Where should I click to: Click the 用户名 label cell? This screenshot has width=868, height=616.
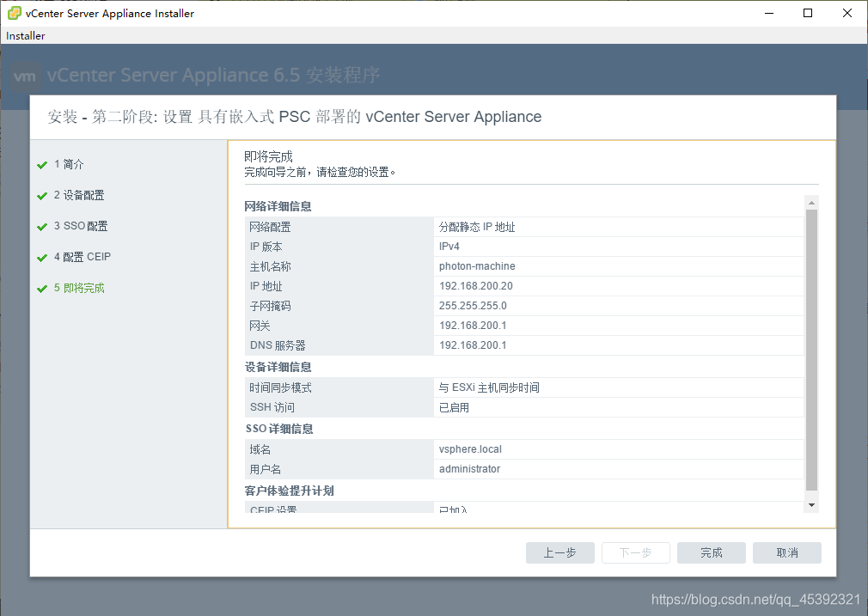coord(339,469)
